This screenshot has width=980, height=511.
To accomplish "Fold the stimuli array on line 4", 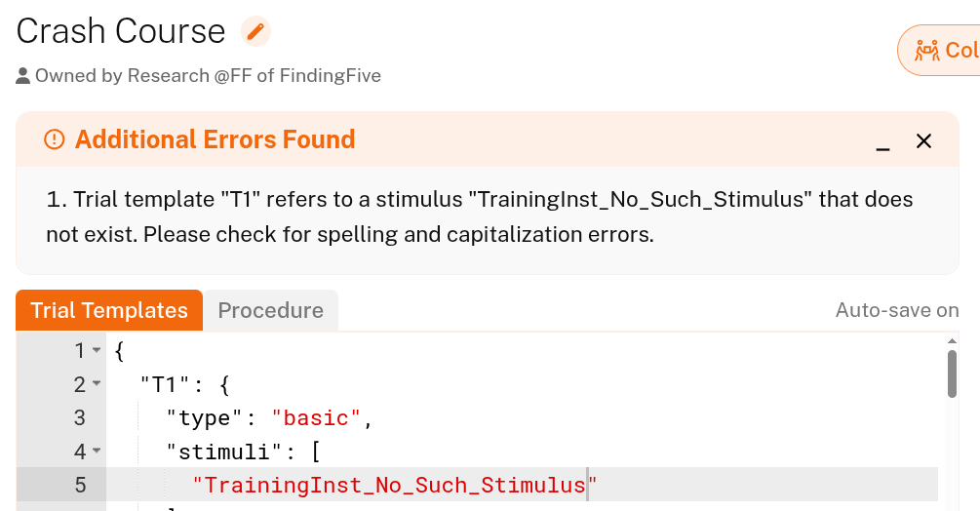I will pos(97,452).
